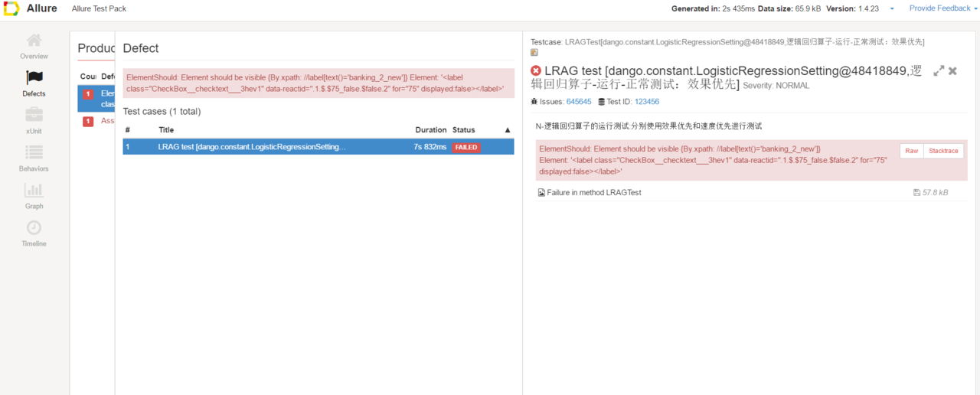Select the second defect row starting Ass
The height and width of the screenshot is (395, 980).
(x=96, y=121)
